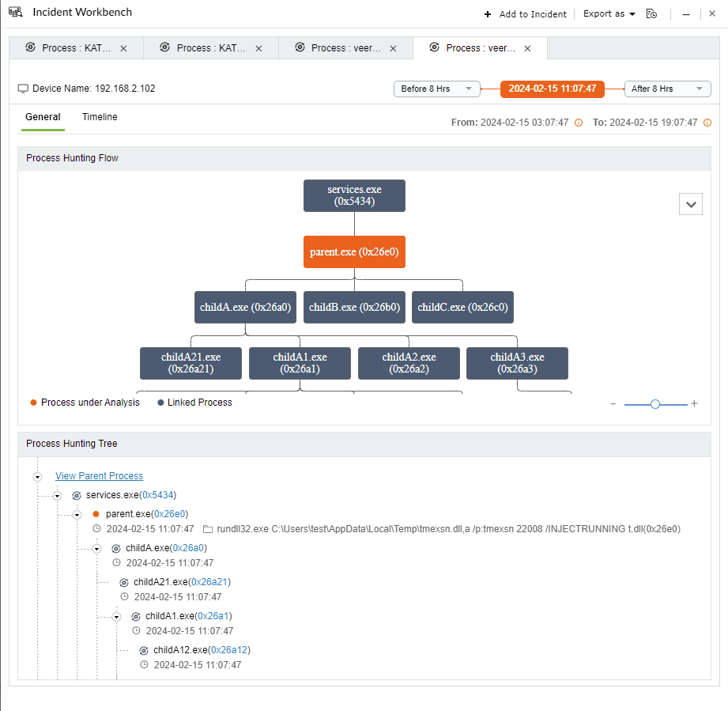Click the process gear icon on active veer tab

[434, 47]
